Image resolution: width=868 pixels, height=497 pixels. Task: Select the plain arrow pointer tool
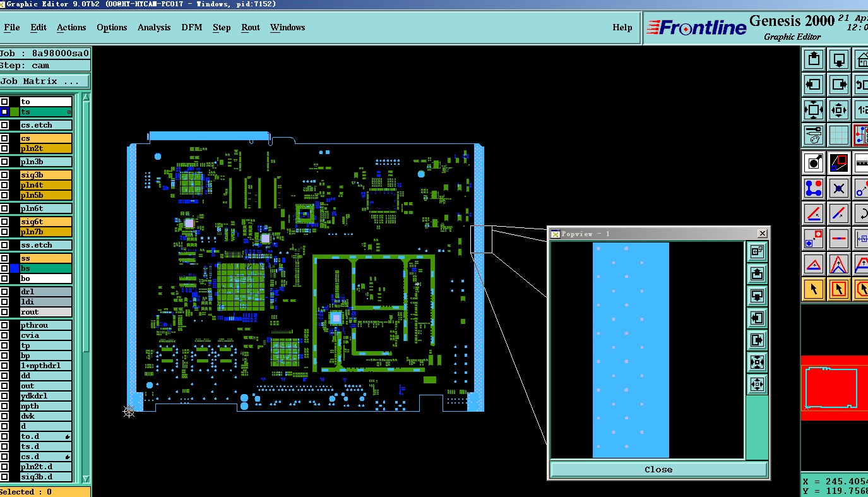click(814, 289)
